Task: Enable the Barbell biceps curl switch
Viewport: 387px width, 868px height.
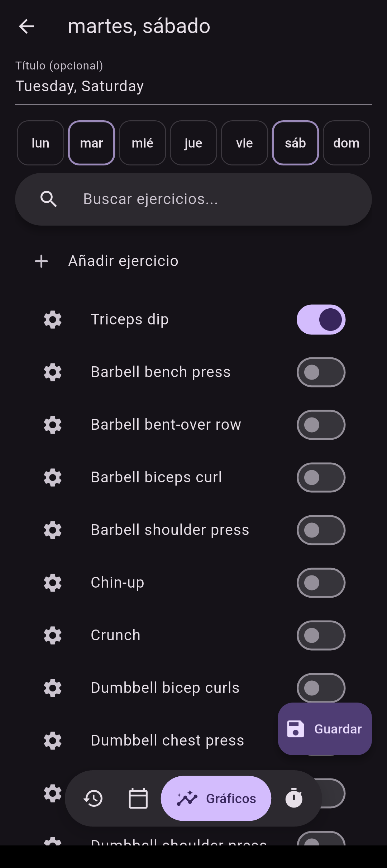Action: pyautogui.click(x=321, y=477)
